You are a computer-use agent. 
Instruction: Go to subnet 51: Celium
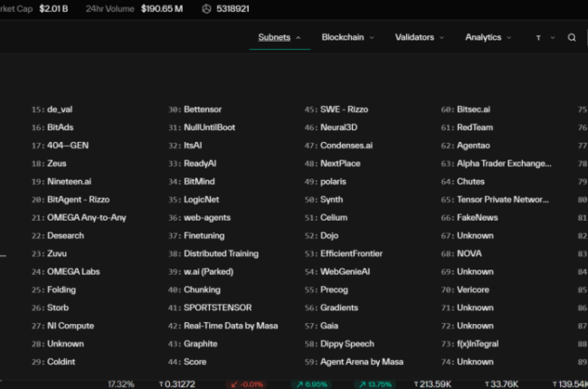pos(326,217)
